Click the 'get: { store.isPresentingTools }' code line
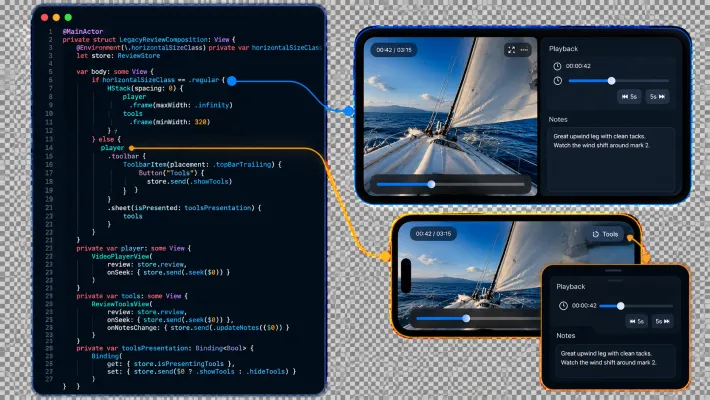 click(171, 364)
